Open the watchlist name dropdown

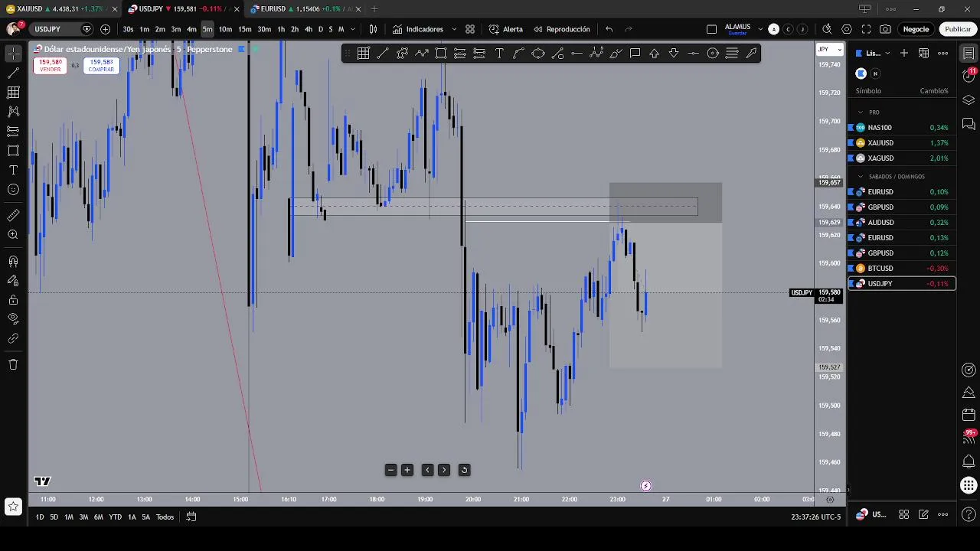point(877,53)
